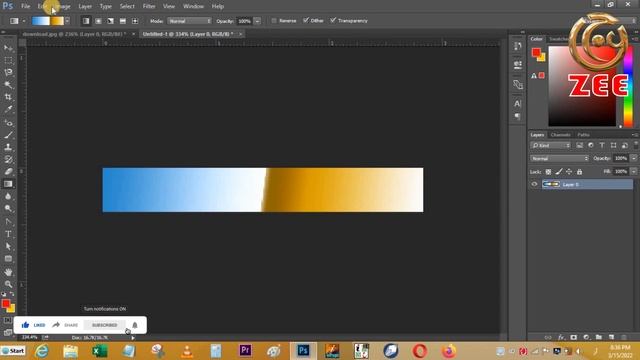This screenshot has height=360, width=640.
Task: Select the Pen tool
Action: pos(8,222)
